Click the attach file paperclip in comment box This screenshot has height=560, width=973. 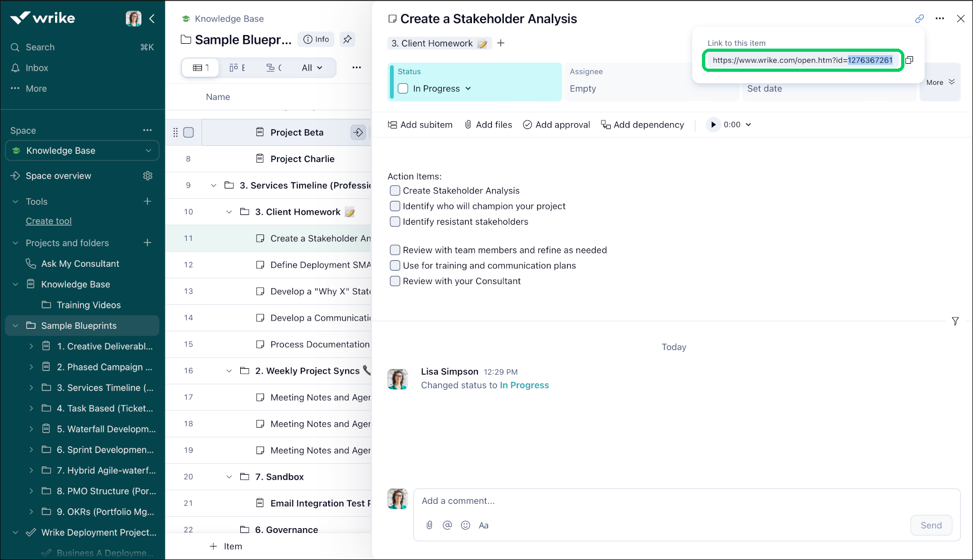click(429, 525)
